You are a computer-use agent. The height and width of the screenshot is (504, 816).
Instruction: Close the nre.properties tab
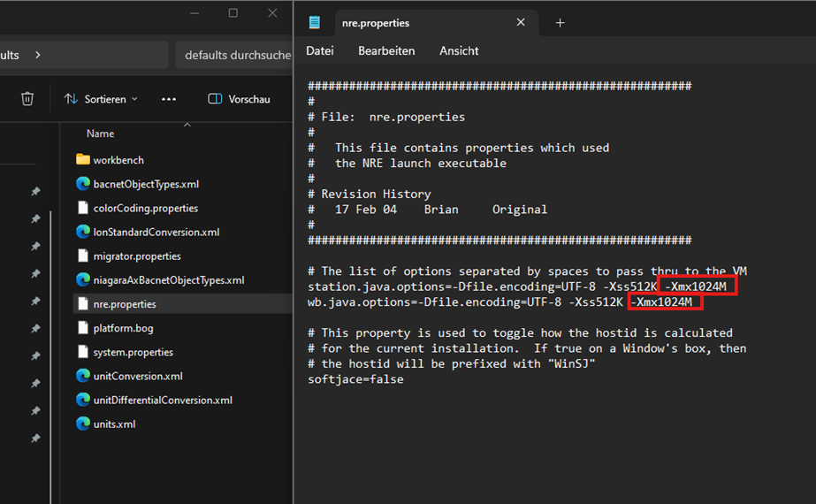[521, 22]
